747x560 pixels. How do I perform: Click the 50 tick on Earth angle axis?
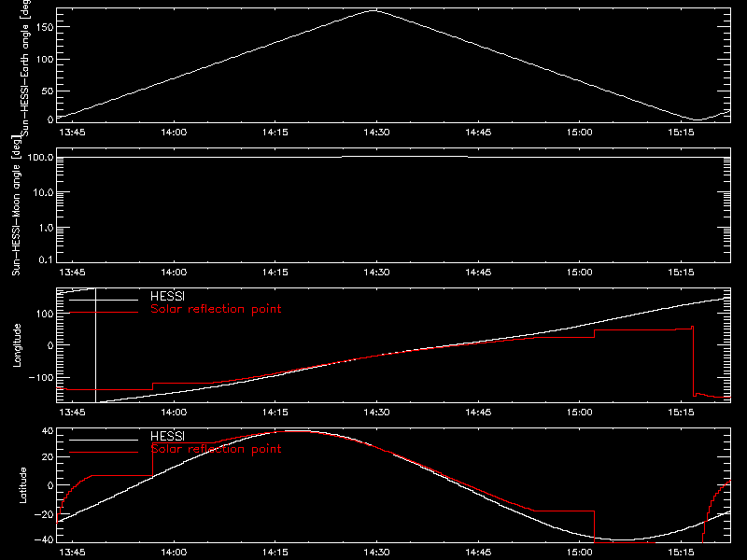[48, 91]
